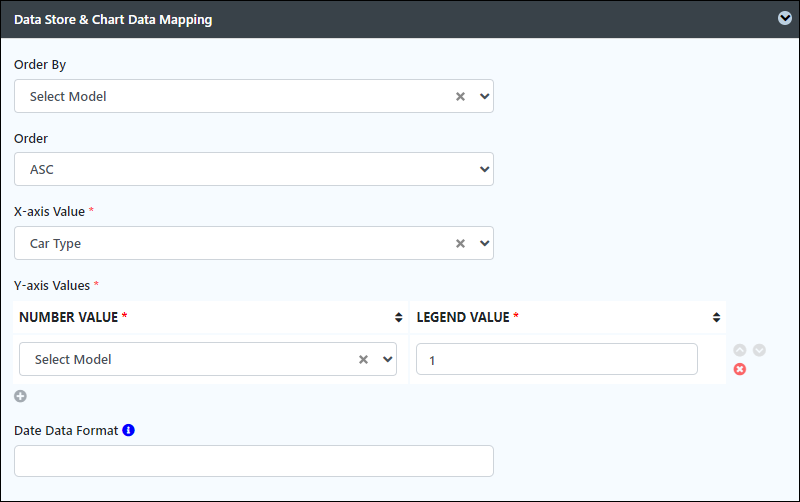Show Date Data Format info tooltip
Screen dimensions: 800x502
[x=129, y=430]
